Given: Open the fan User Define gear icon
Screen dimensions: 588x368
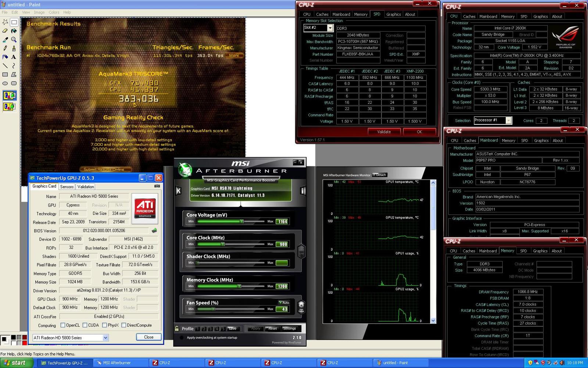Looking at the screenshot, I should (x=301, y=306).
